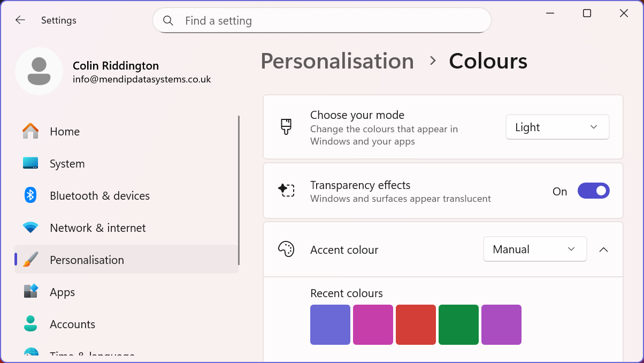The image size is (644, 363).
Task: Turn off Transparency effects toggle
Action: click(x=594, y=191)
